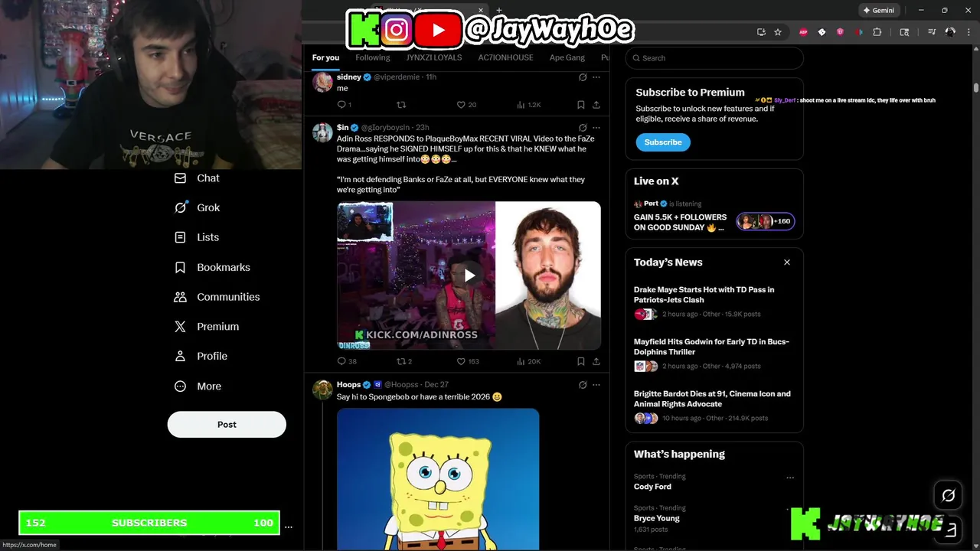Open $in's profile name link

342,128
